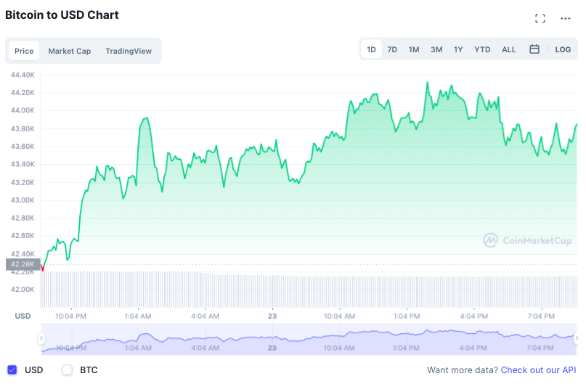Click the 42.28K price marker label
The width and height of the screenshot is (586, 392).
point(23,264)
